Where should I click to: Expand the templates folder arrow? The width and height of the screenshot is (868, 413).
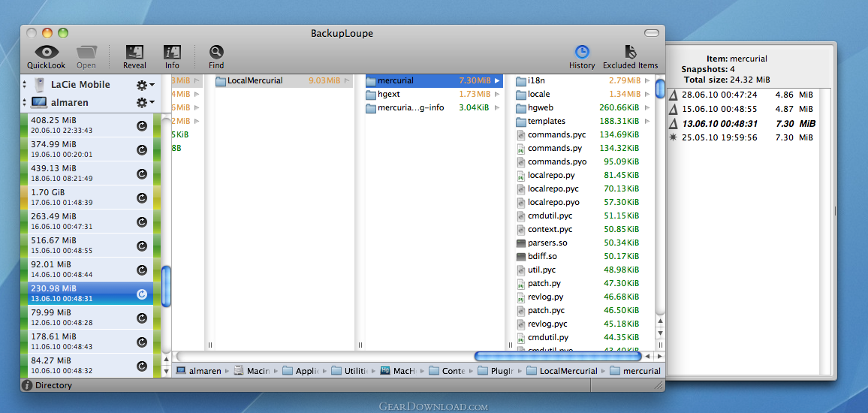click(x=648, y=121)
